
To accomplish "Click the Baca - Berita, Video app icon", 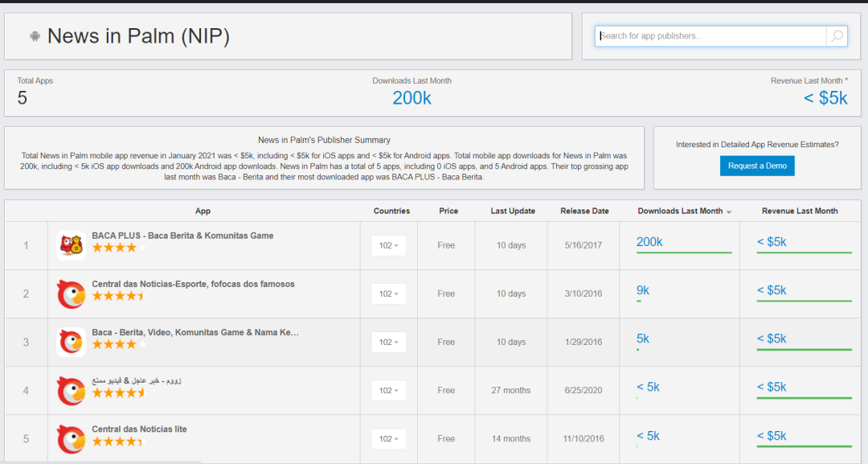I will 71,342.
